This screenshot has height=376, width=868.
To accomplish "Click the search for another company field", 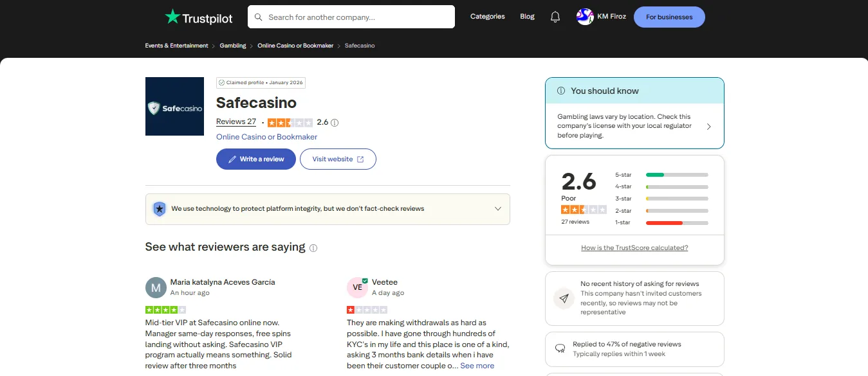I will click(351, 17).
